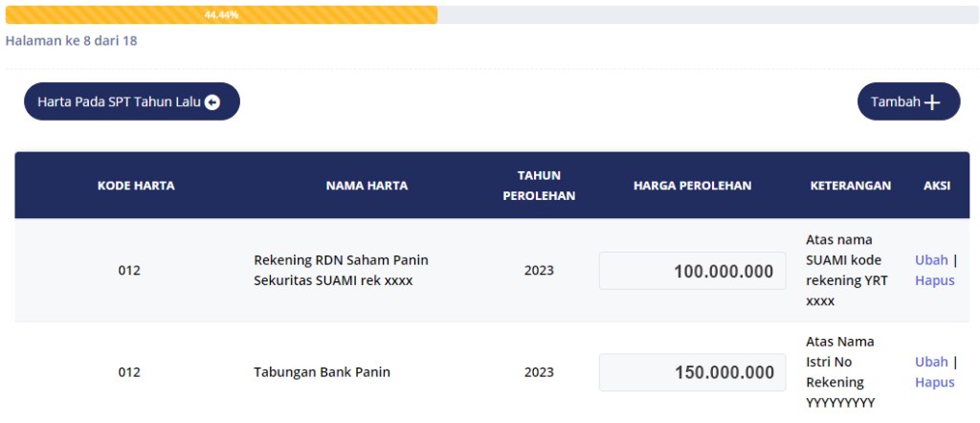Select the Tabungan Bank Panin name cell
Screen dimensions: 980x423
point(322,372)
